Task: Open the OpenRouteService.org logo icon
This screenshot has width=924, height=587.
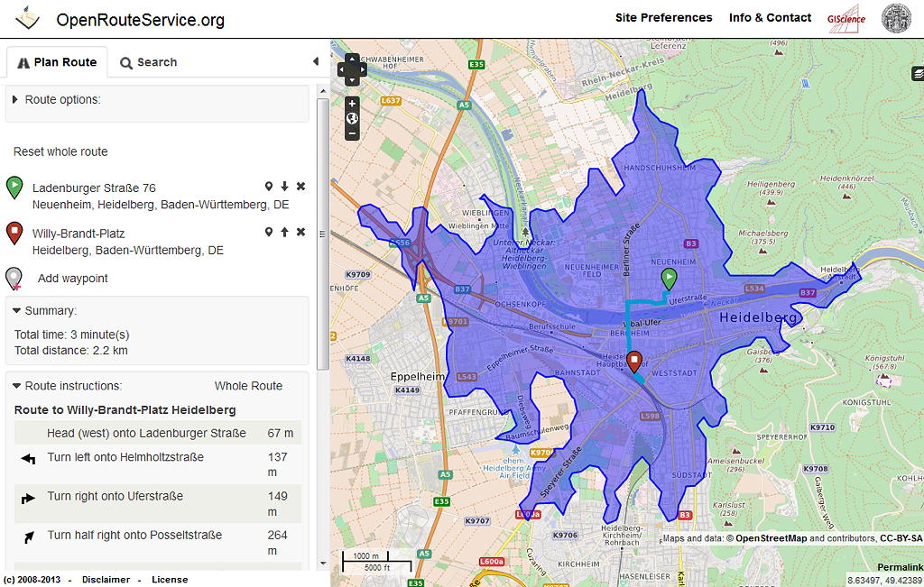Action: coord(27,18)
